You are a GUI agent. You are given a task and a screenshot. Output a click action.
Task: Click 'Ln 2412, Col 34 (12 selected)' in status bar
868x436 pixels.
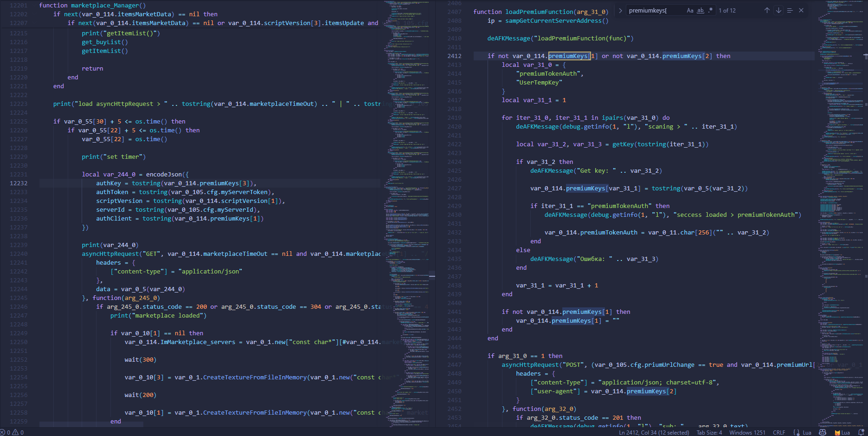[x=654, y=432]
